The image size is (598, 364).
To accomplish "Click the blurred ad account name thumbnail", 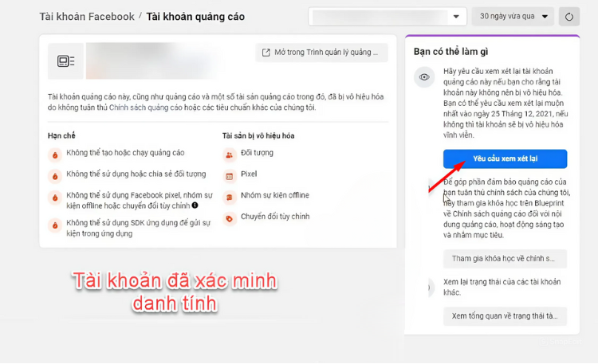I will [x=152, y=61].
